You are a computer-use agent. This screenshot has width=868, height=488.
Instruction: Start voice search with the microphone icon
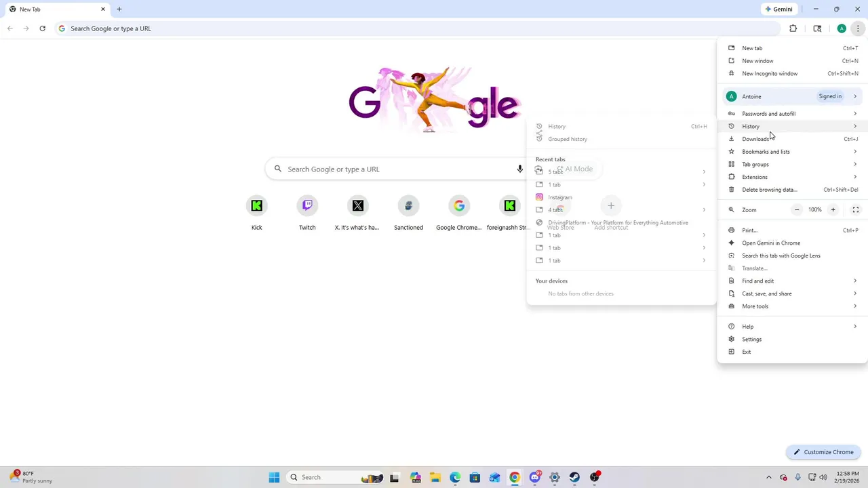(520, 169)
